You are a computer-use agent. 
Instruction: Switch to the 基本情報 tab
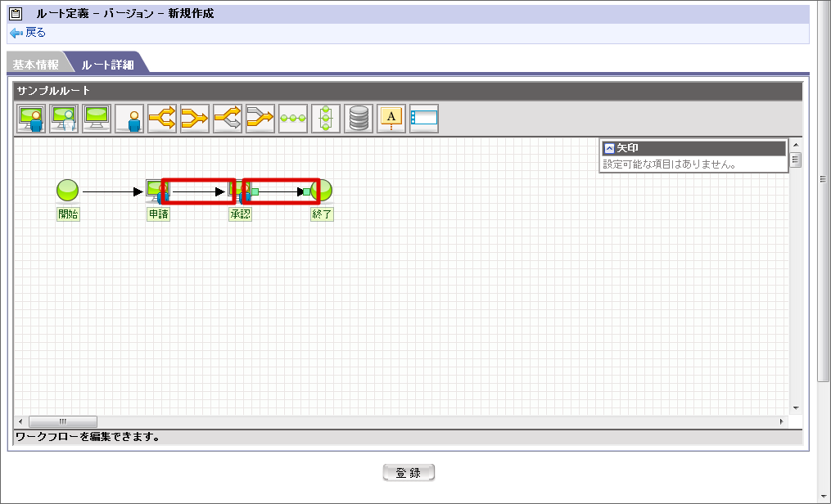[x=35, y=65]
